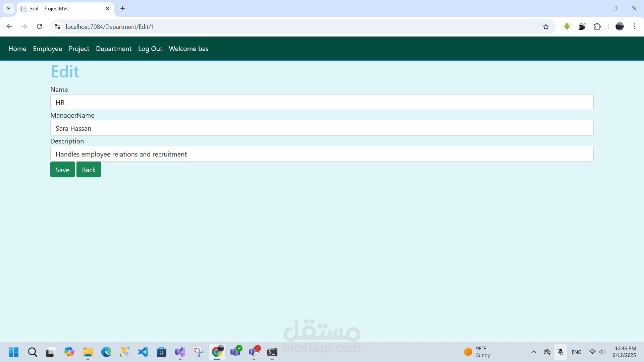The image size is (644, 362).
Task: Open the Extensions puzzle icon
Action: pyautogui.click(x=597, y=26)
